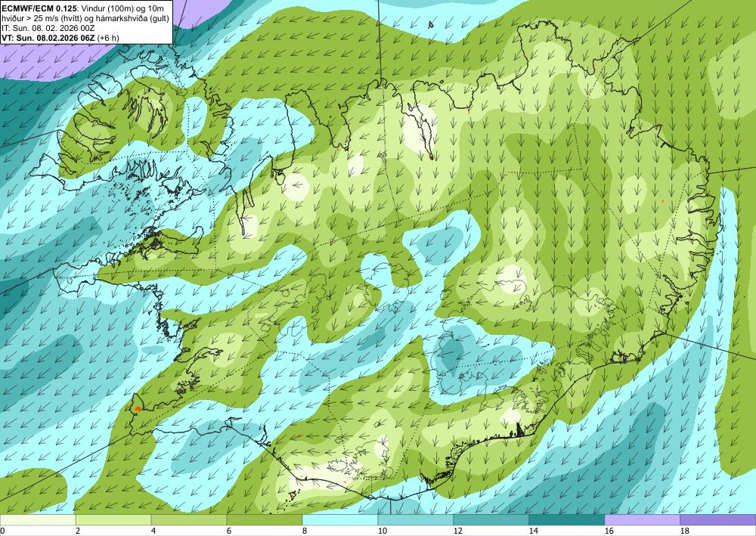Click the 10–12 m/s turquoise legend swatch

coord(416,520)
